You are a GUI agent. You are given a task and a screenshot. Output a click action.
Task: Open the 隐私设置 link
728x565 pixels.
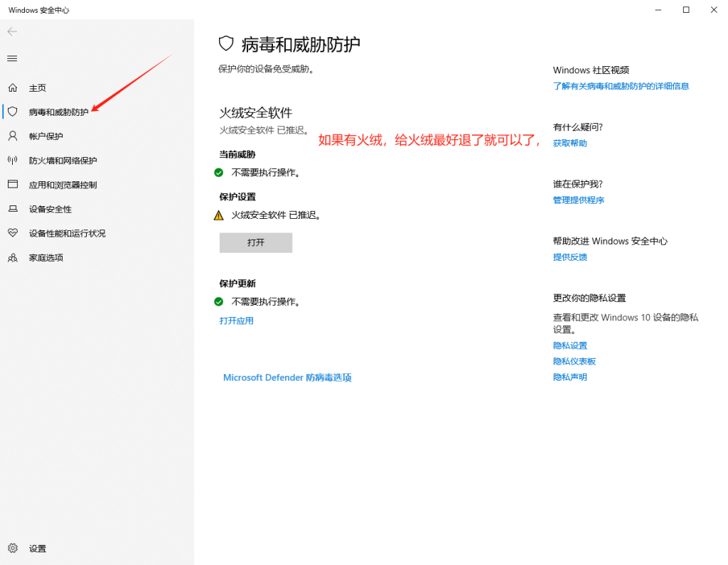tap(569, 345)
